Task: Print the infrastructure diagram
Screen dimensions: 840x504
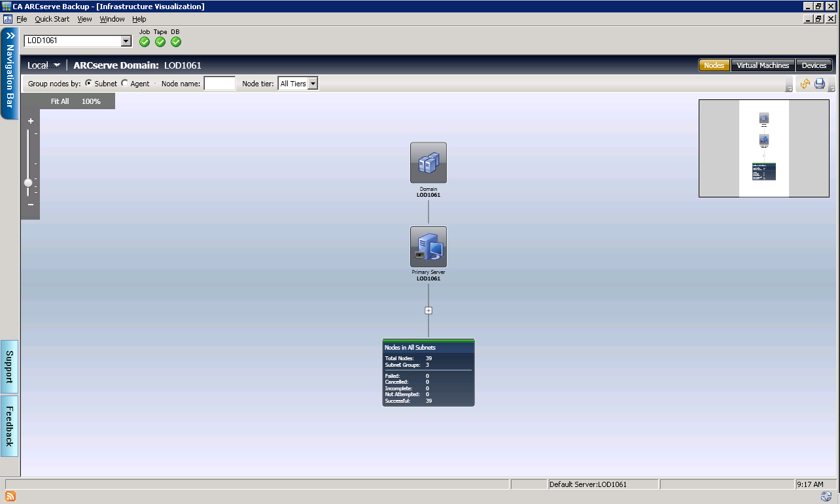Action: coord(818,84)
